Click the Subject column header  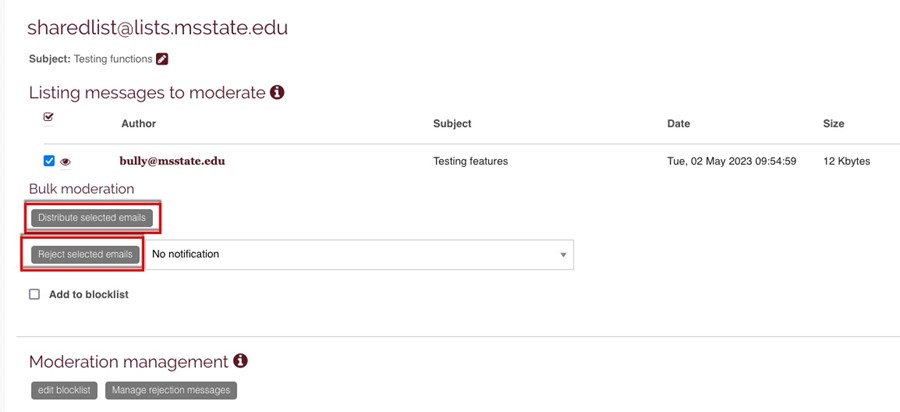[452, 123]
